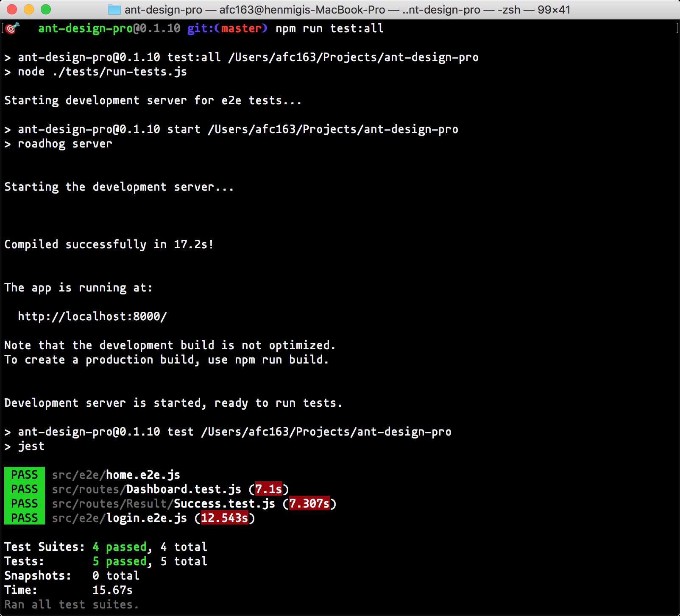680x616 pixels.
Task: Click the PASS badge for home.e2e.js
Action: pyautogui.click(x=25, y=474)
